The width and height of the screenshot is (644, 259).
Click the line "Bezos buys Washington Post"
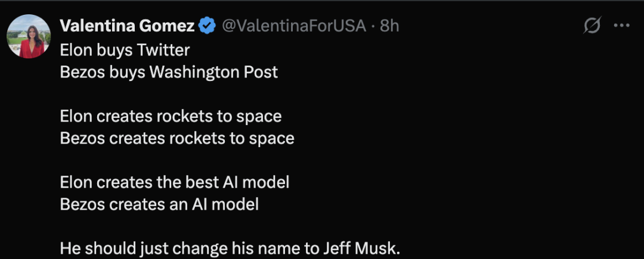point(169,72)
